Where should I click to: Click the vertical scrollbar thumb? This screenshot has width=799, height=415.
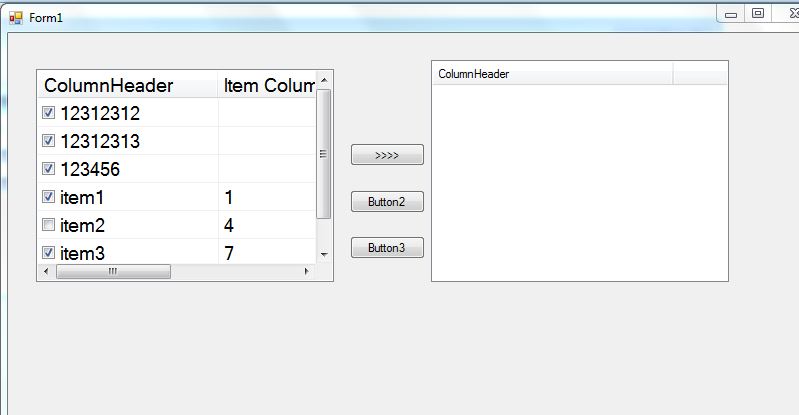tap(323, 153)
